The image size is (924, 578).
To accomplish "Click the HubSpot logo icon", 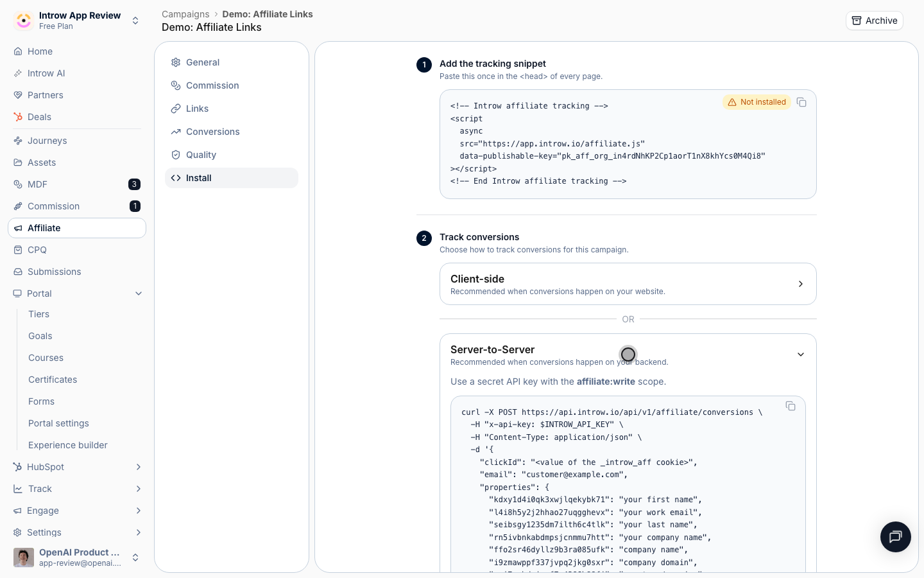I will (17, 467).
